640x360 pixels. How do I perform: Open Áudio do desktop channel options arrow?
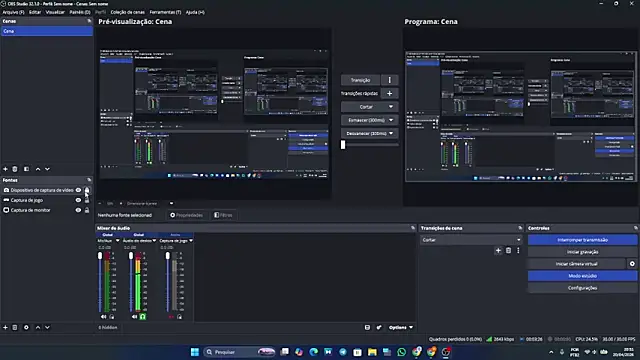[154, 241]
